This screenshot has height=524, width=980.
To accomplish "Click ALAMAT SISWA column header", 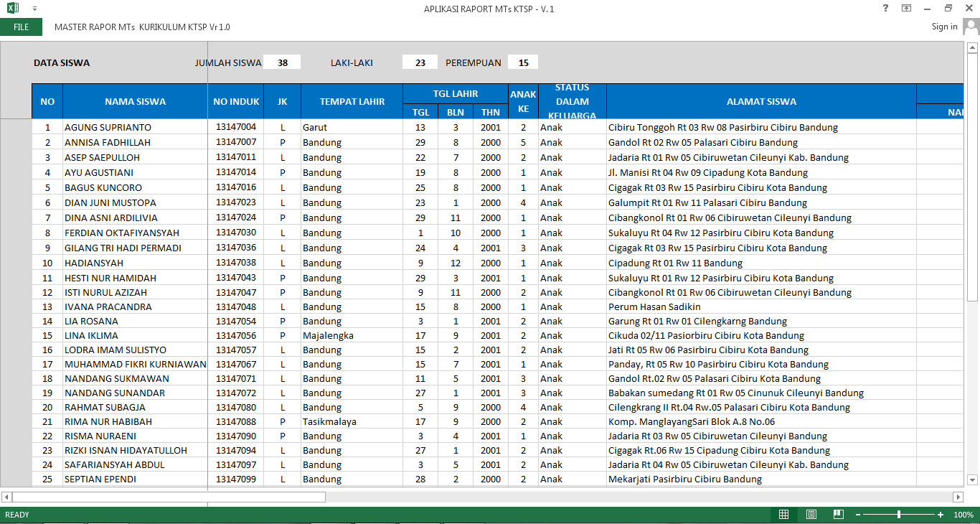I will click(761, 101).
